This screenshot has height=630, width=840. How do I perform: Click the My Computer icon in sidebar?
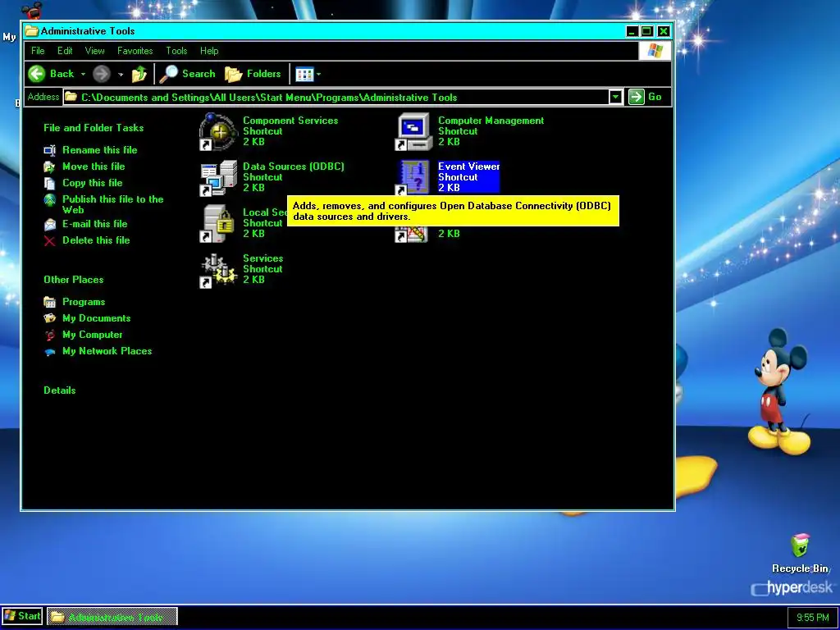[x=49, y=336]
